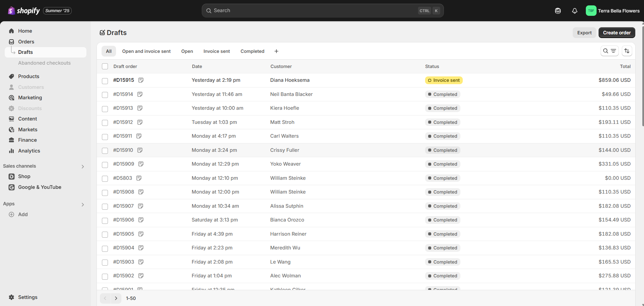Click the sort arrows icon
644x306 pixels.
pos(627,51)
